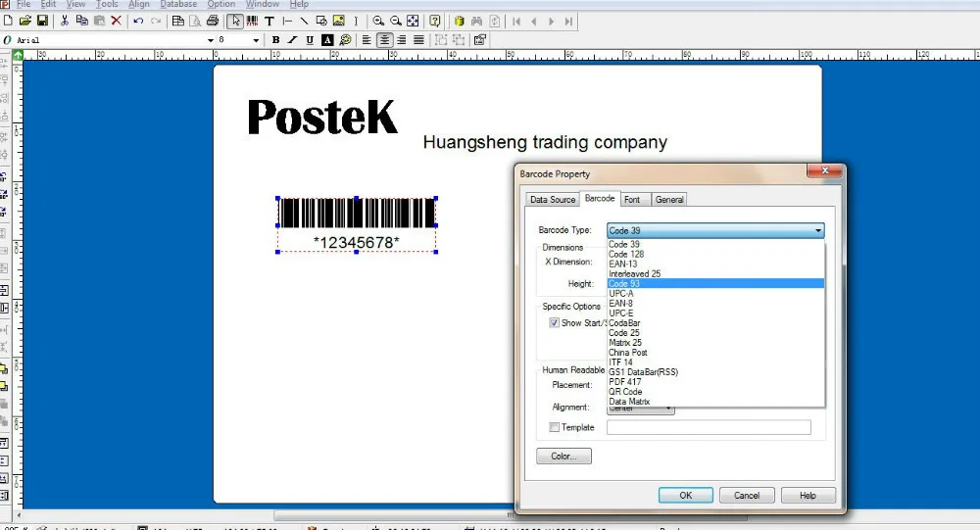This screenshot has width=980, height=530.
Task: Choose PDF 417 from barcode list
Action: click(715, 382)
